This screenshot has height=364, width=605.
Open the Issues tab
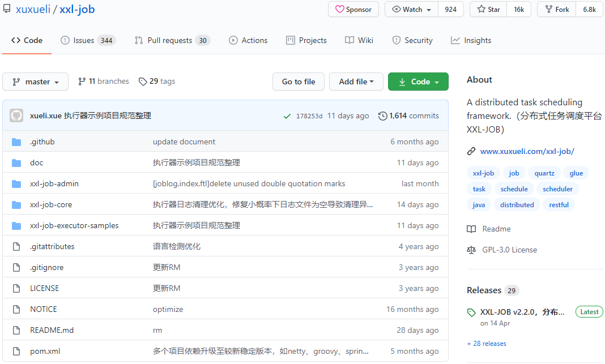[x=88, y=41]
